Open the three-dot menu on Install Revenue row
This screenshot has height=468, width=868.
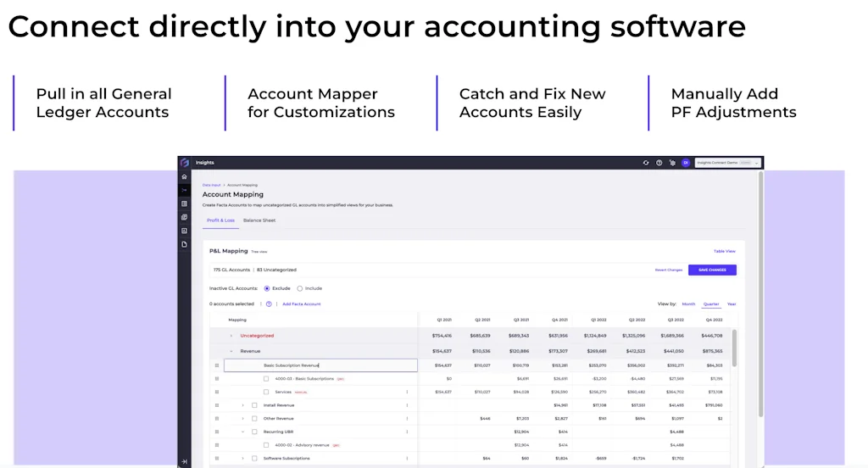pos(407,405)
